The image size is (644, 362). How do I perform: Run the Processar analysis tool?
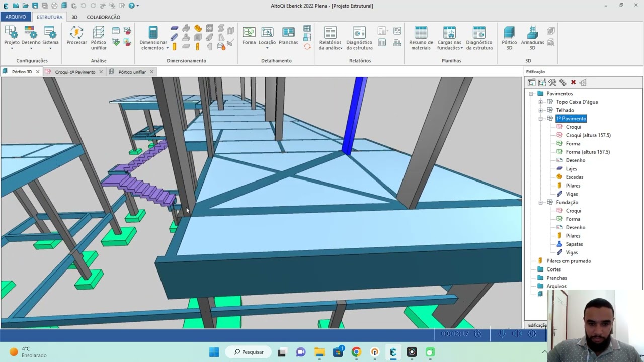76,37
